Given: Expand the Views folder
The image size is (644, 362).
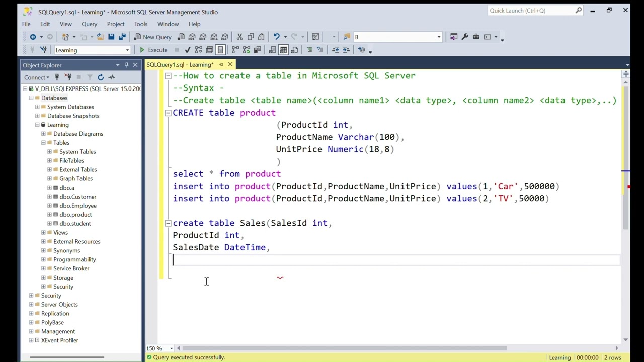Looking at the screenshot, I should [x=43, y=233].
